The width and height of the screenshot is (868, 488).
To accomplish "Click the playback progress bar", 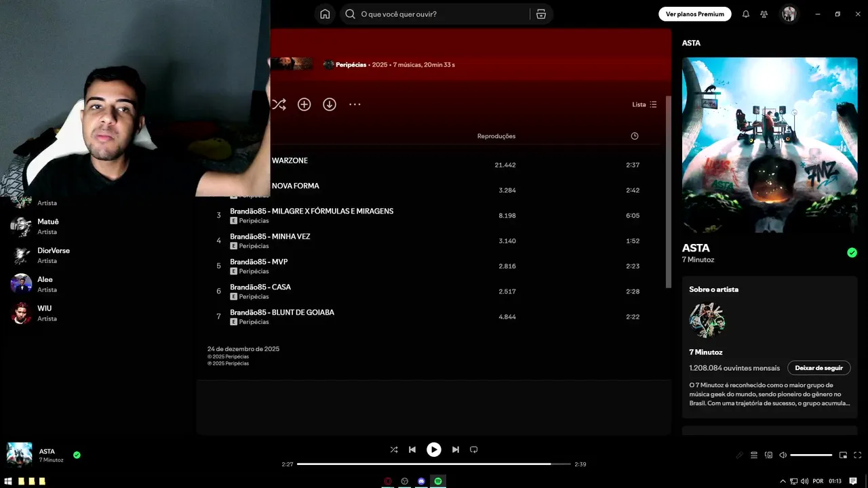I will coord(433,464).
